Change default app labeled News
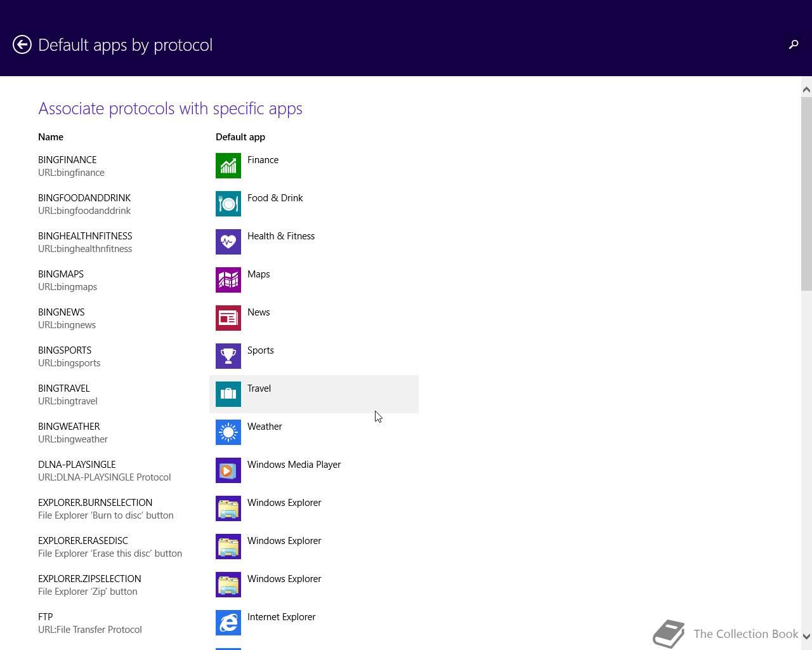 click(x=258, y=312)
